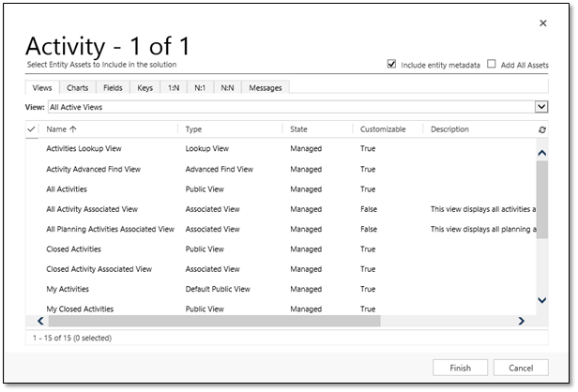This screenshot has width=578, height=392.
Task: Sort by the Type column header
Action: point(193,129)
